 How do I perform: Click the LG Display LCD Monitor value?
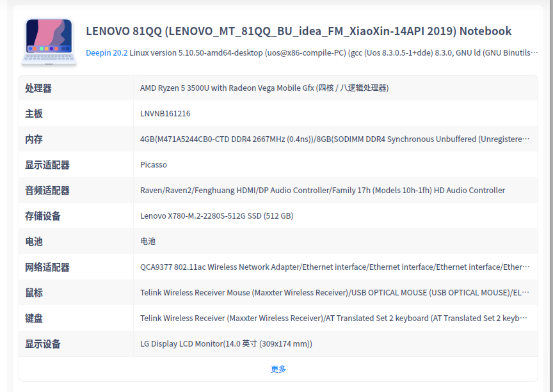[x=226, y=343]
